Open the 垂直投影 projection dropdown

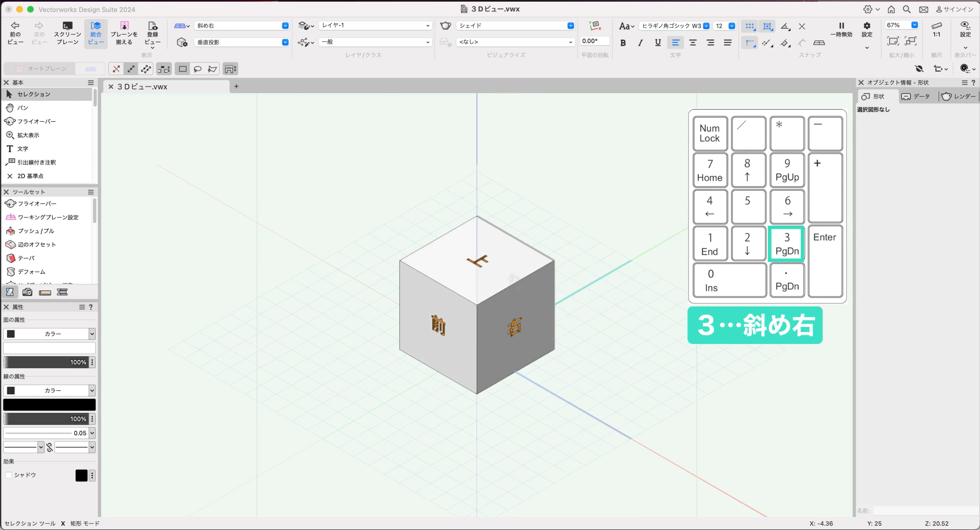click(x=242, y=42)
